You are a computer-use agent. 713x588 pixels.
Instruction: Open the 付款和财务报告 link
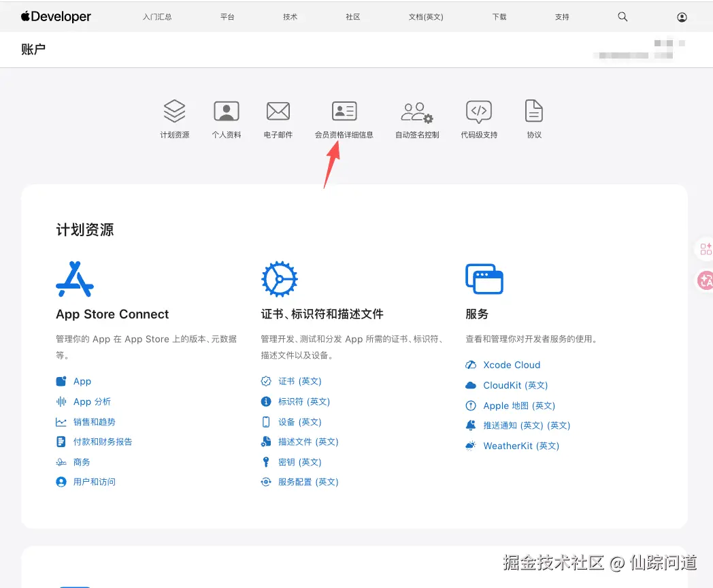pyautogui.click(x=103, y=442)
